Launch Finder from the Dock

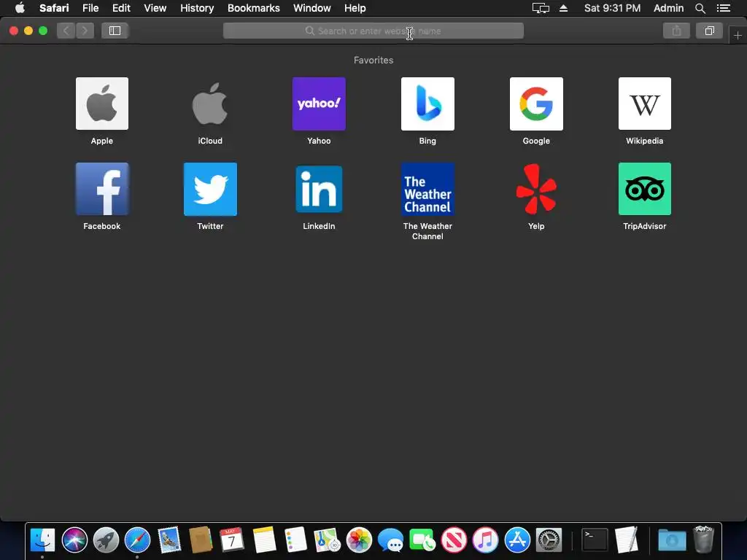tap(42, 540)
